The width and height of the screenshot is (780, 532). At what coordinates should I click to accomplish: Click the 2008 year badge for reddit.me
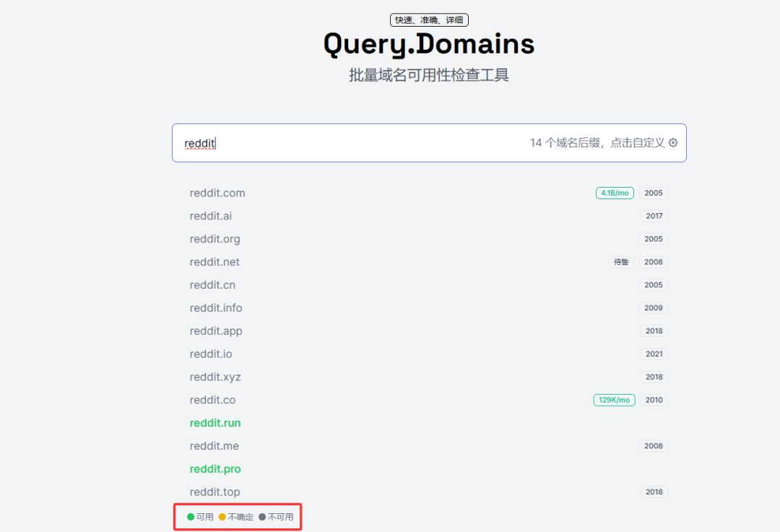pyautogui.click(x=654, y=446)
